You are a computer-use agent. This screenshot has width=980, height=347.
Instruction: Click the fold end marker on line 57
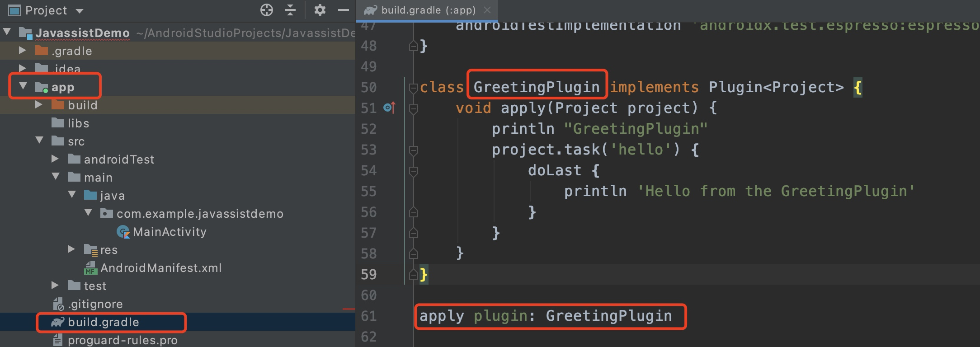pos(413,233)
